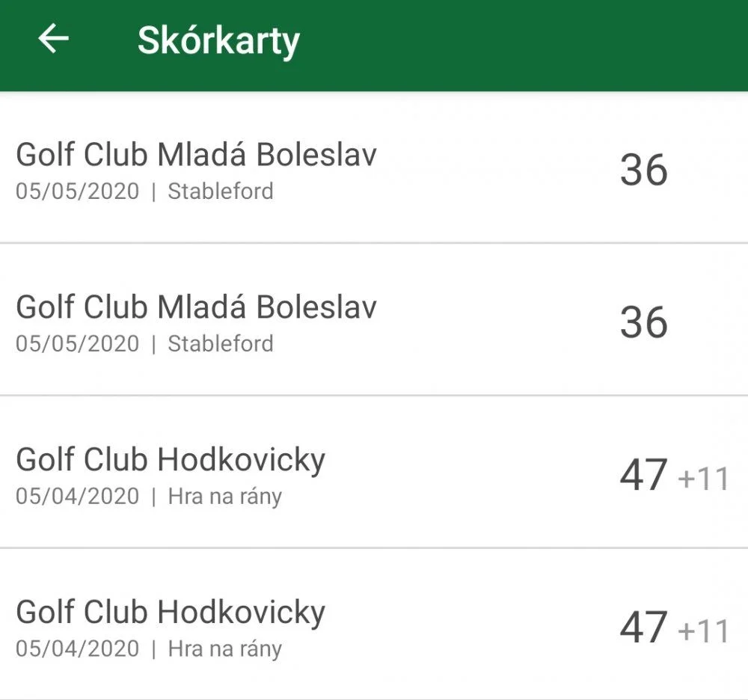
Task: Open the upper Golf Club Hodkovicky scorecard
Action: (x=374, y=472)
